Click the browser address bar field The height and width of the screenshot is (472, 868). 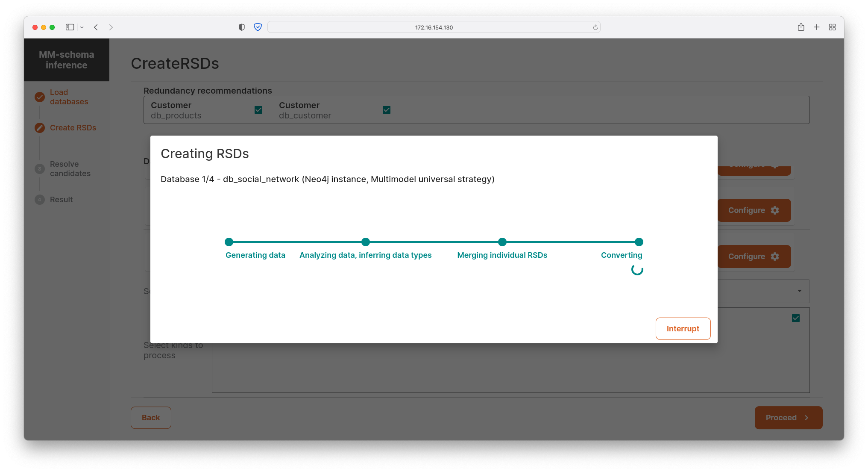click(434, 27)
